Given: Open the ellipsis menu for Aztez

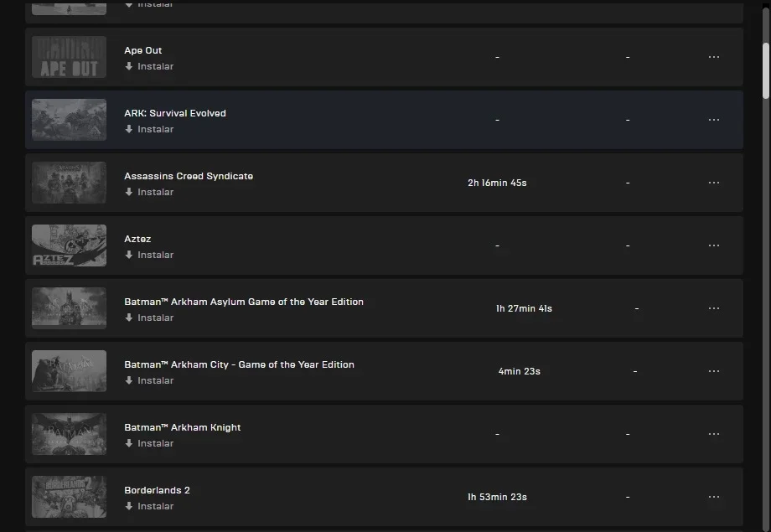Looking at the screenshot, I should [x=713, y=245].
